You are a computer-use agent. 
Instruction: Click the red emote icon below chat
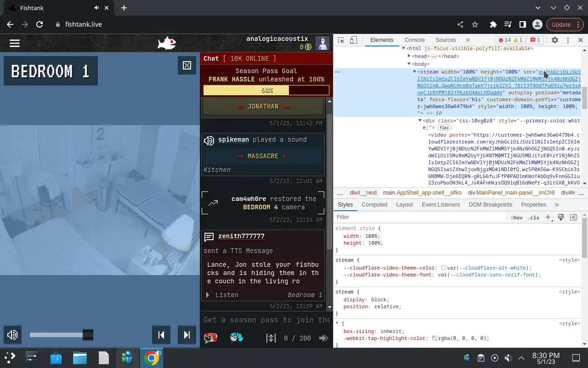click(x=210, y=338)
